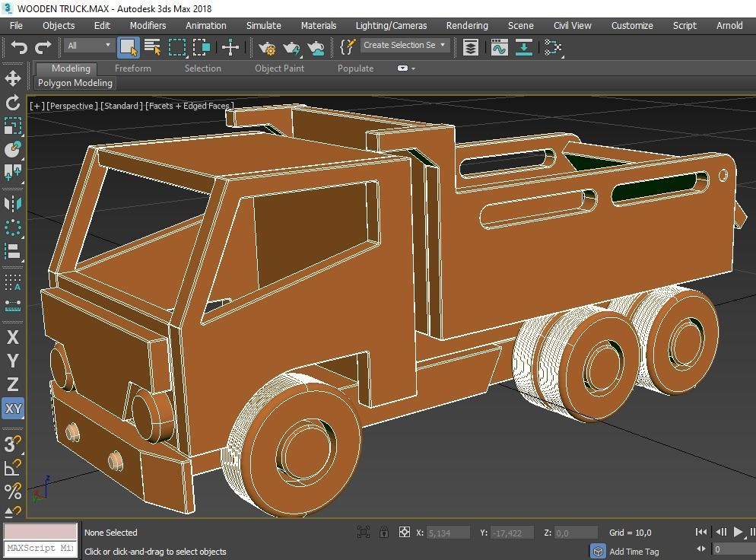Click the Spacing tool icon
This screenshot has height=560, width=756.
12,305
